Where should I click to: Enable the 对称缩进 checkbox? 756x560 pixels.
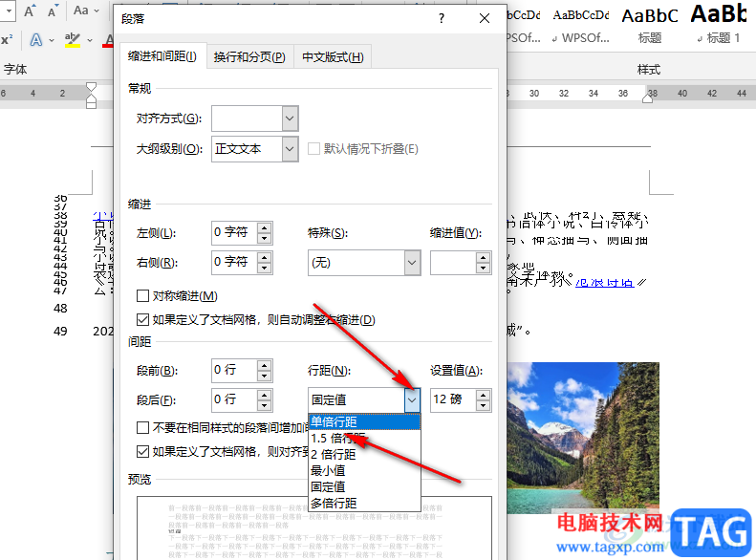pyautogui.click(x=142, y=295)
